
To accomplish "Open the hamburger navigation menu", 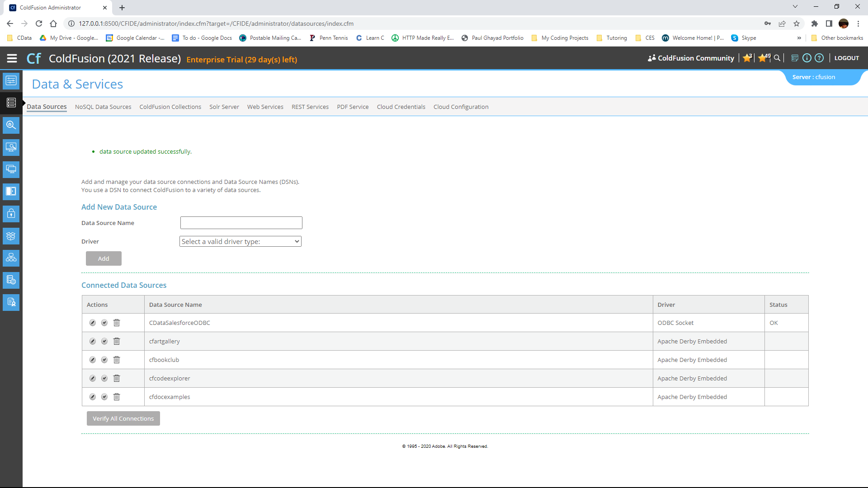I will pyautogui.click(x=12, y=58).
